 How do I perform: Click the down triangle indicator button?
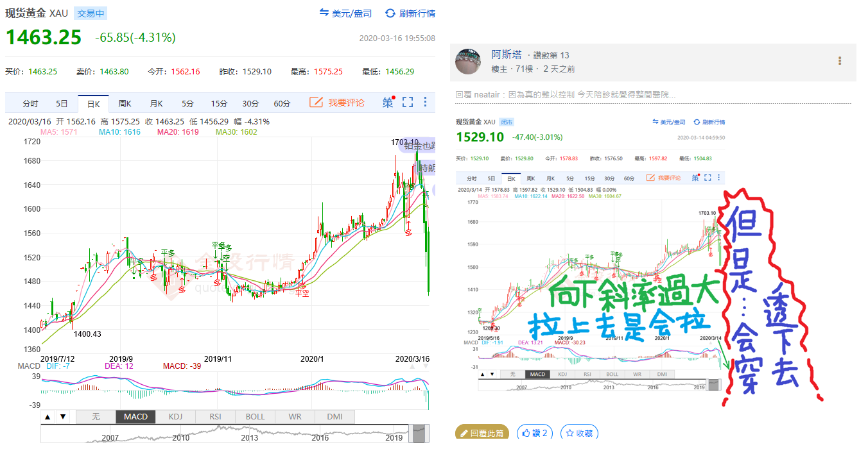point(63,417)
